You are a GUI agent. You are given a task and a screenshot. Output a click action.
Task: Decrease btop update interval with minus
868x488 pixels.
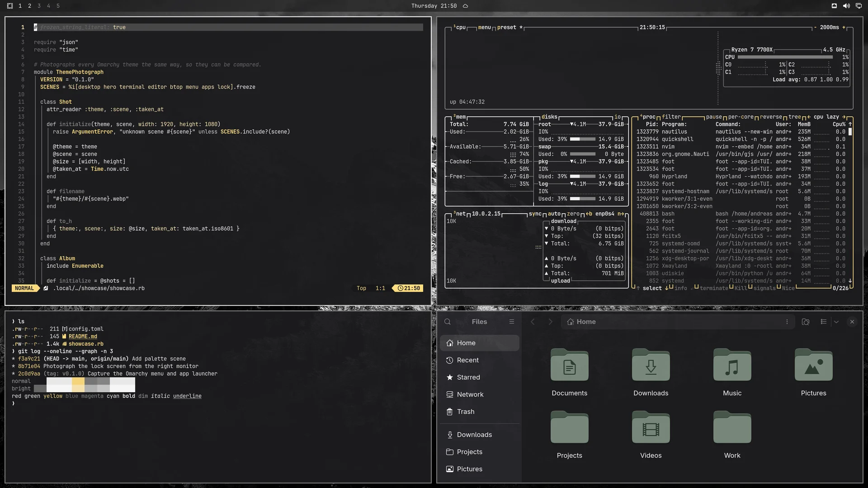tap(815, 27)
